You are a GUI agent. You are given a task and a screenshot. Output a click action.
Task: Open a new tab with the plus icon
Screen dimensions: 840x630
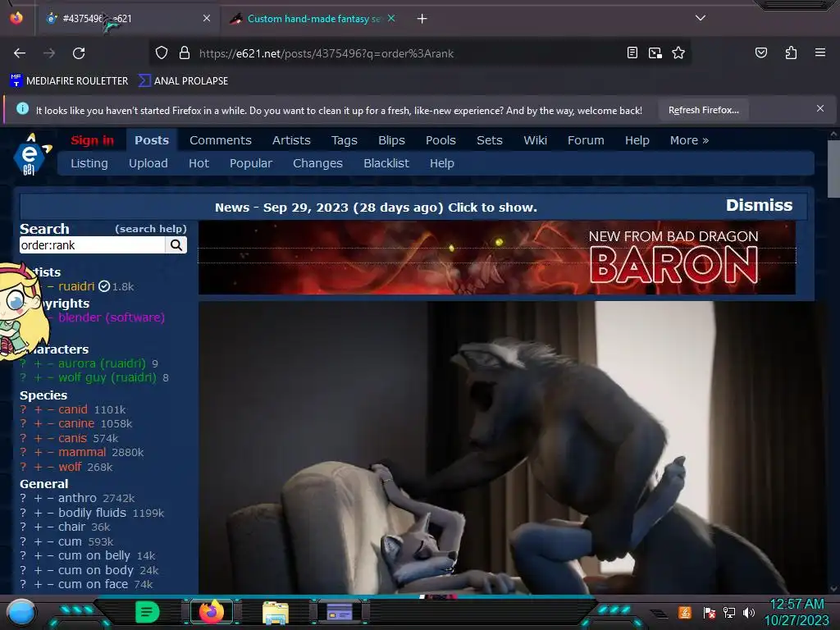pos(422,19)
